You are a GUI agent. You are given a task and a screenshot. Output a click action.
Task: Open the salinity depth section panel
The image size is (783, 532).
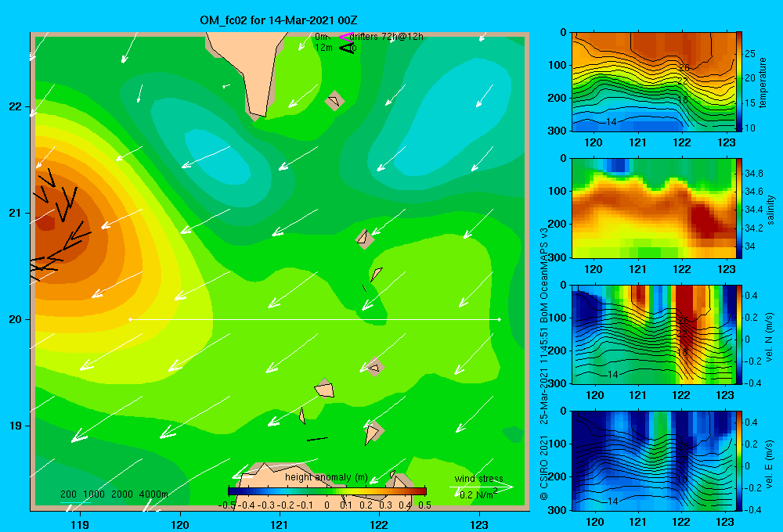pyautogui.click(x=653, y=208)
